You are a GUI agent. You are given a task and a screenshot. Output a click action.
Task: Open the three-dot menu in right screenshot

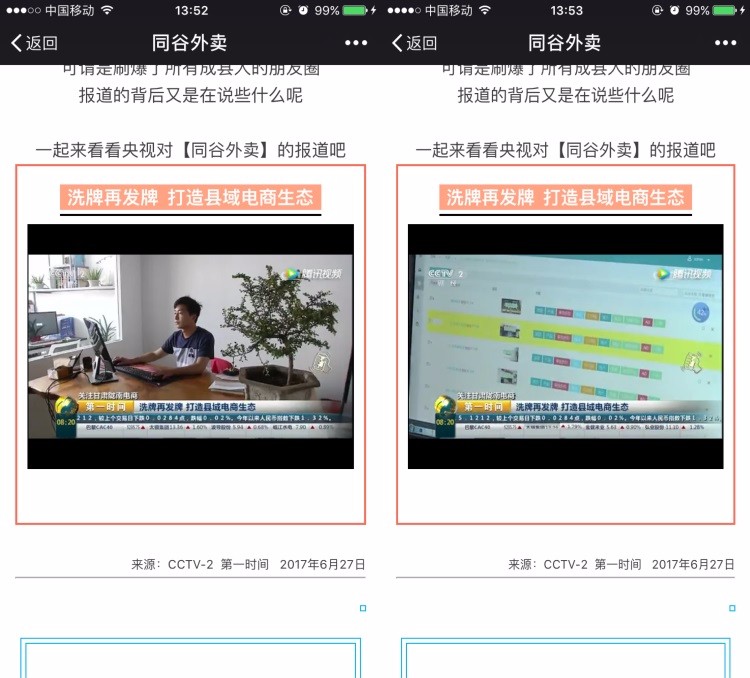click(x=725, y=43)
